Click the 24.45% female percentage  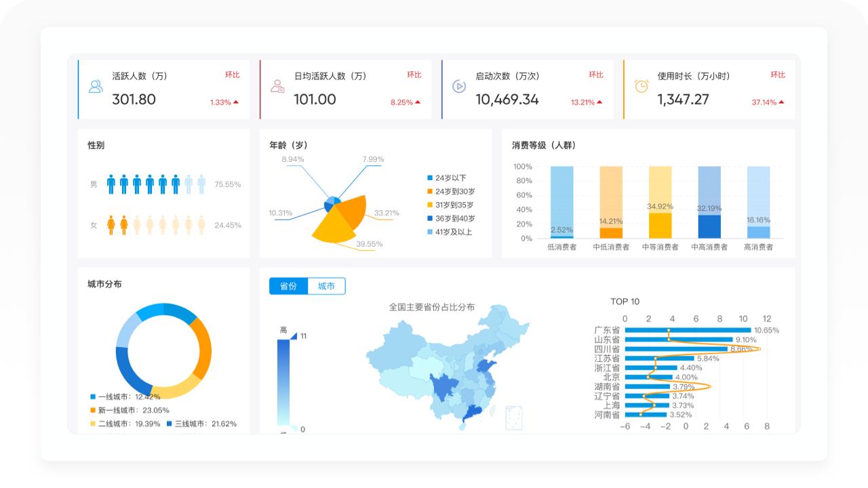point(228,225)
